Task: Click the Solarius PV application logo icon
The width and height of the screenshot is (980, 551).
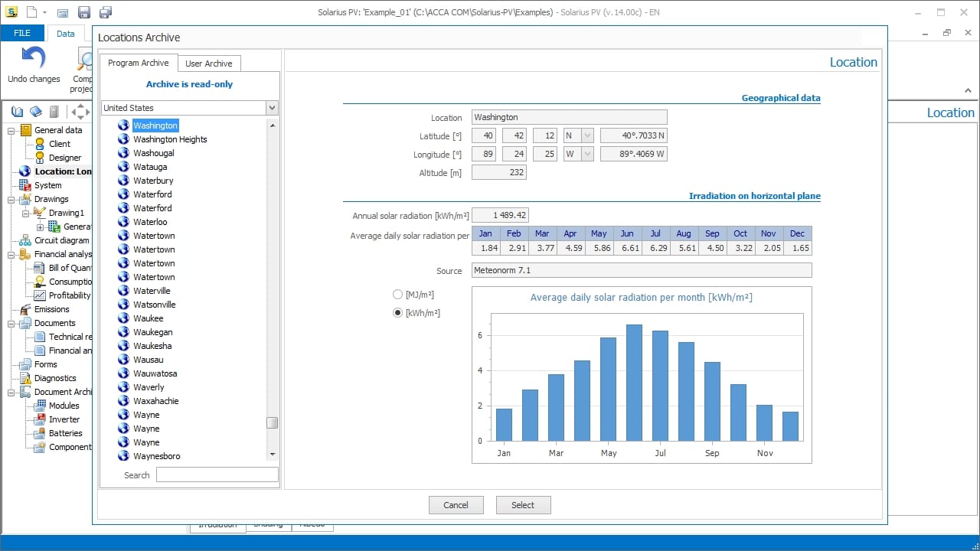Action: pyautogui.click(x=11, y=12)
